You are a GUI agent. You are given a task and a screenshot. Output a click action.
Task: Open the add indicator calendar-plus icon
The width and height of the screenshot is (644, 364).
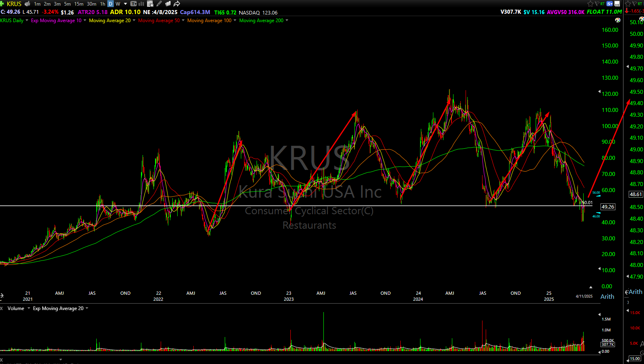coord(150,4)
